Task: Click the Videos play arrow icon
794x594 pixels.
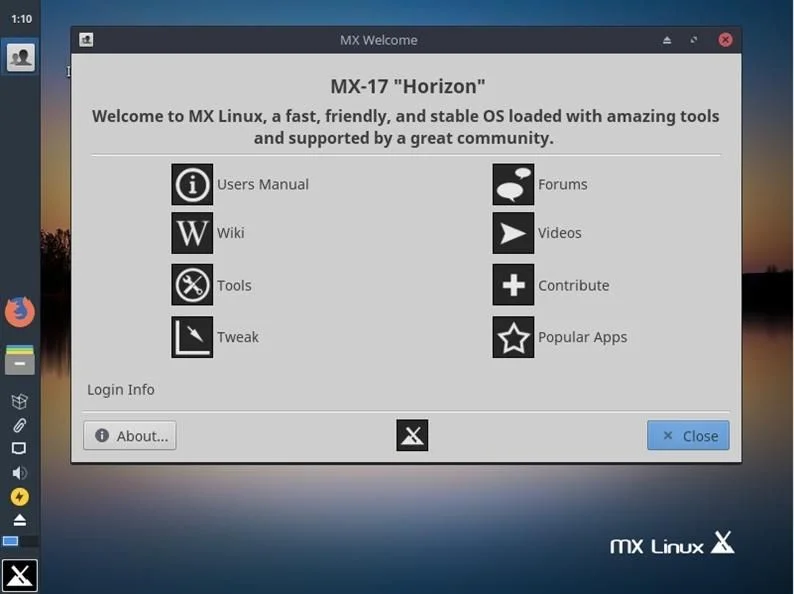Action: (513, 233)
